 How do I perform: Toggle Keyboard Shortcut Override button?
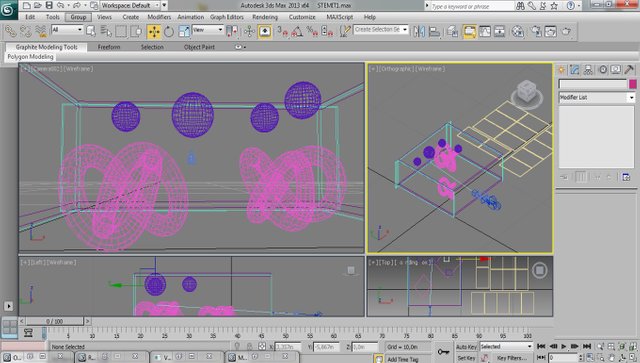click(265, 31)
